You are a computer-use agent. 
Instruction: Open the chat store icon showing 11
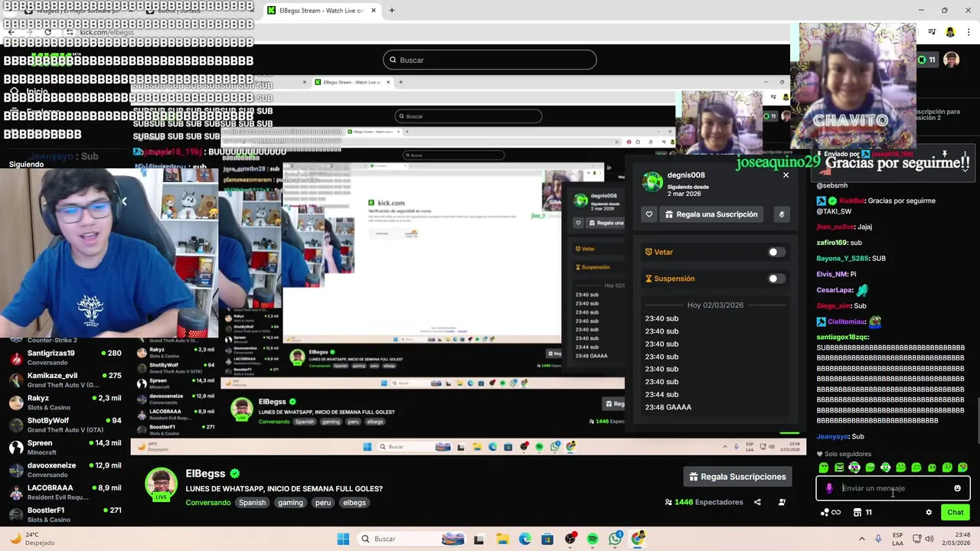click(863, 513)
